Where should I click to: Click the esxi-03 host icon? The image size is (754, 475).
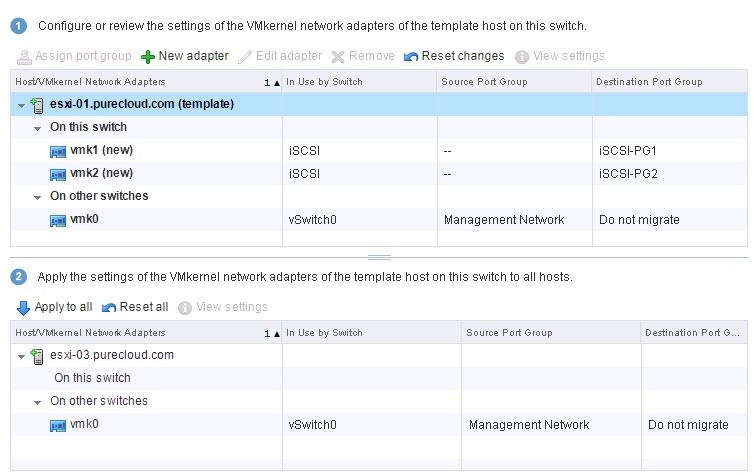38,356
